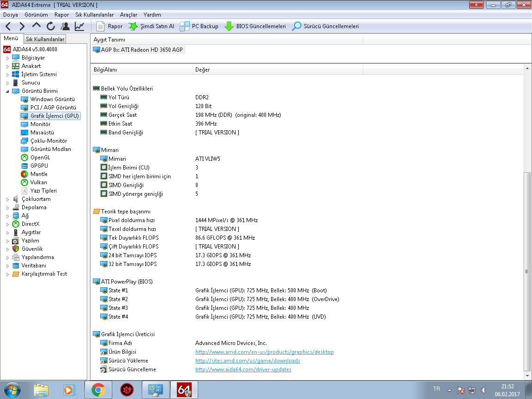Expand the Sunucu tree node
The image size is (532, 399).
point(7,83)
